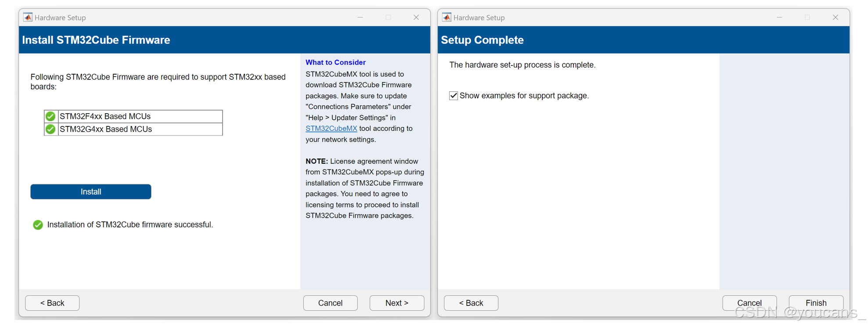Uncheck Show examples for support package
This screenshot has width=868, height=327.
[x=454, y=96]
